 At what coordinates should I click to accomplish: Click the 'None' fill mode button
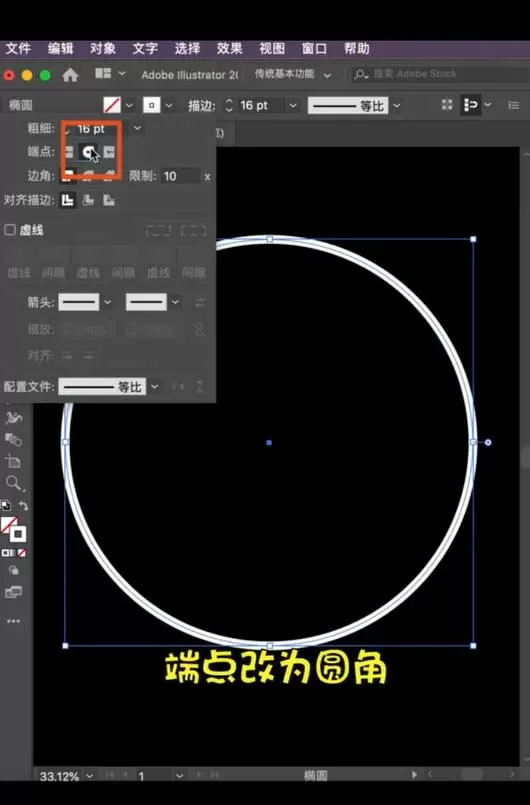22,553
